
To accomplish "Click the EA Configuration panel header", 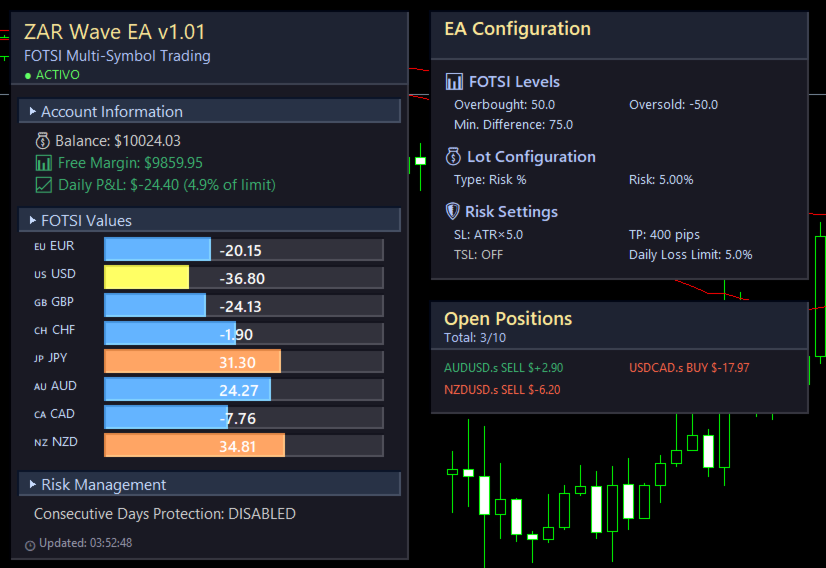I will 518,29.
